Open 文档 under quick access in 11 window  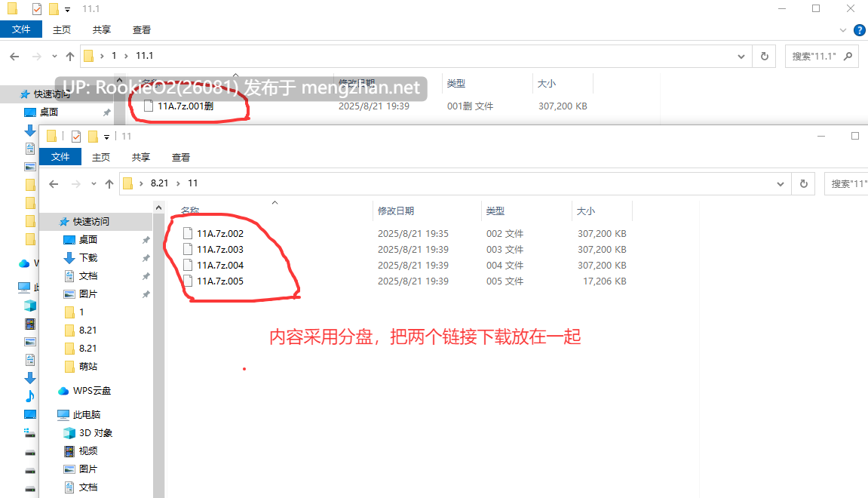click(88, 276)
